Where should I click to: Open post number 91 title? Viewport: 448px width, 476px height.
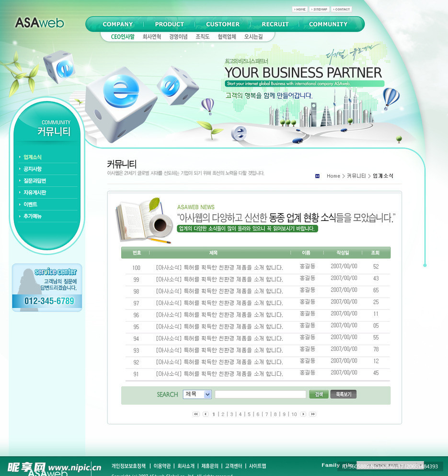[x=219, y=374]
